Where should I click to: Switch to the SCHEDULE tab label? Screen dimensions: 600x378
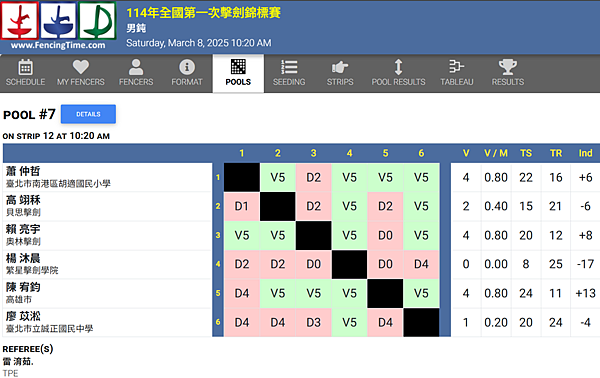(25, 82)
